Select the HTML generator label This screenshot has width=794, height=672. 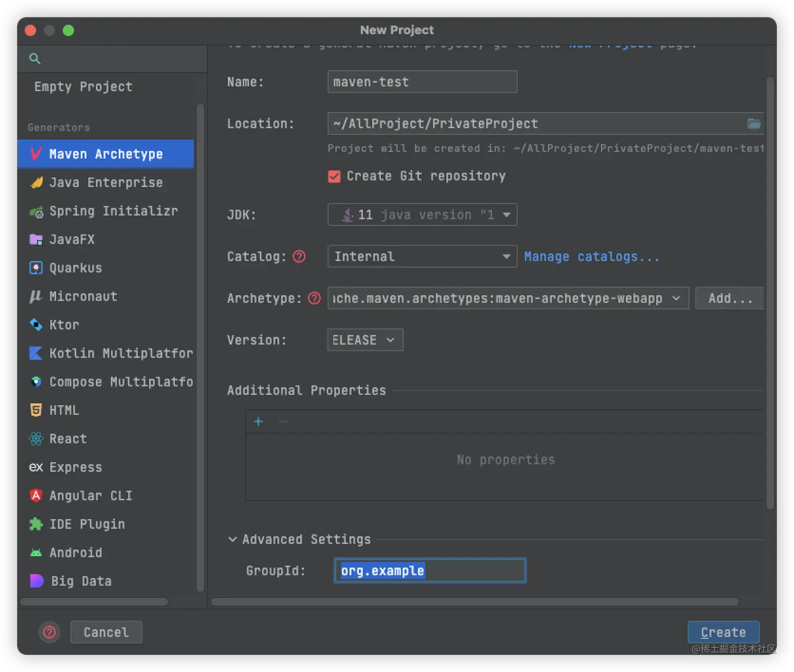(64, 410)
